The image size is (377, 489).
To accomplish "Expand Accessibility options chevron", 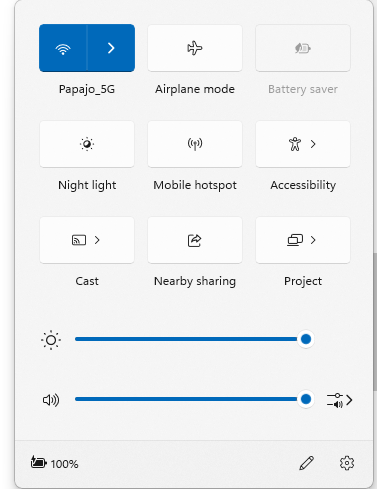I will [313, 144].
